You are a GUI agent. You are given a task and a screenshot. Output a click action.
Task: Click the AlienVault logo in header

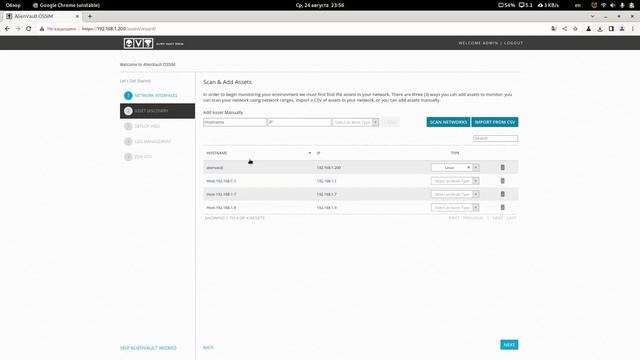click(138, 43)
